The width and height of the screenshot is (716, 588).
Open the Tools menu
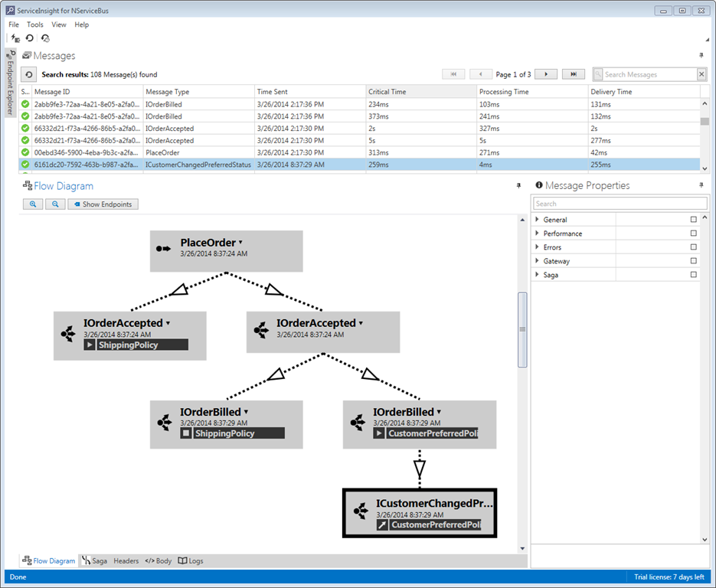[34, 24]
